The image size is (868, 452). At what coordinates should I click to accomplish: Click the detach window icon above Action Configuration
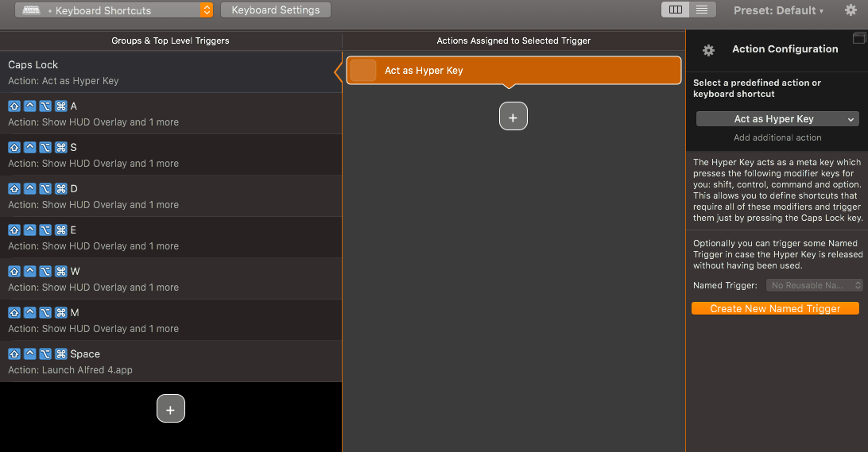(859, 37)
